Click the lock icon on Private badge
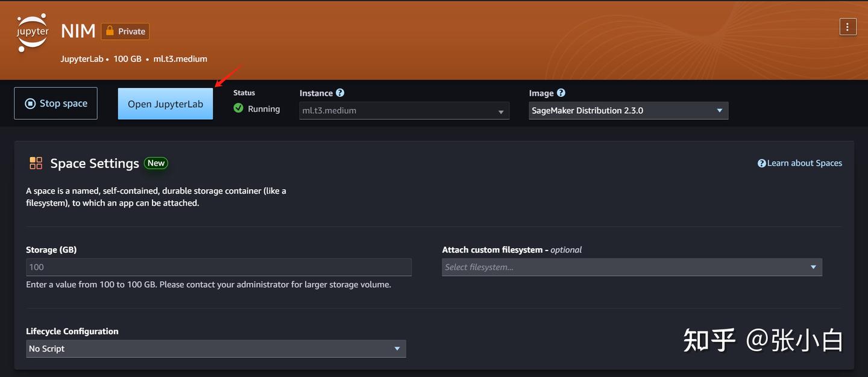 pyautogui.click(x=109, y=31)
